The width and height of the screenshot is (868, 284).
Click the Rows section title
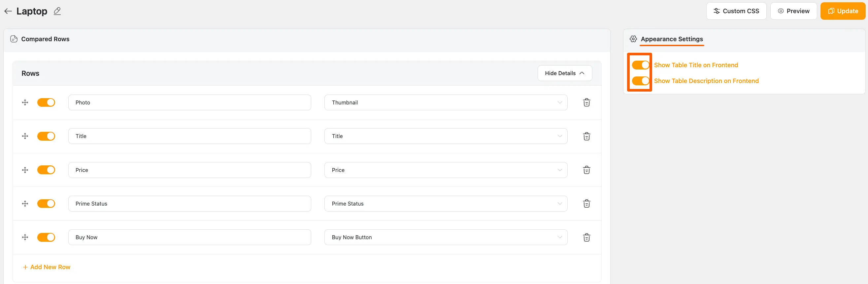click(x=30, y=73)
